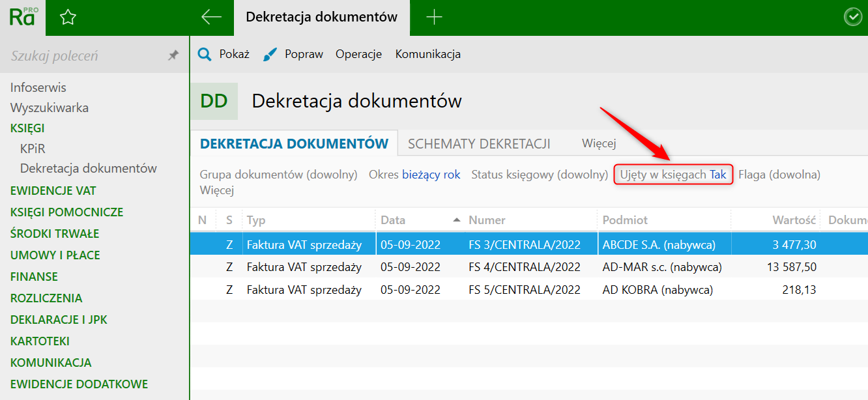Add a new tab with plus icon

click(x=434, y=17)
